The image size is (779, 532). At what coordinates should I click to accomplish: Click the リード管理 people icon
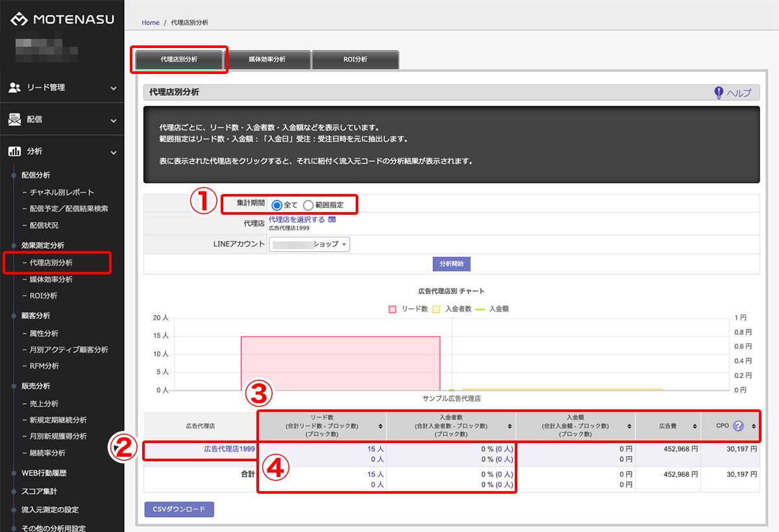coord(14,88)
